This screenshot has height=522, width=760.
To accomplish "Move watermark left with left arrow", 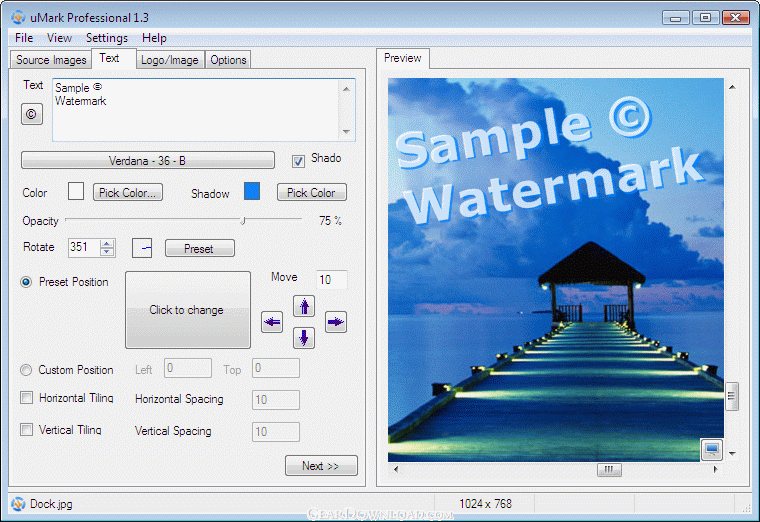I will coord(272,322).
